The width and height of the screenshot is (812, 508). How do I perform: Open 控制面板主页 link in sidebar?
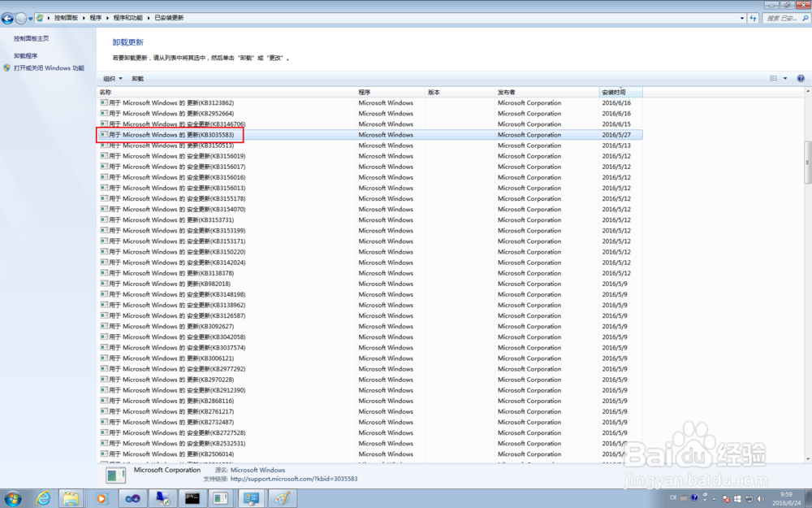[x=31, y=38]
